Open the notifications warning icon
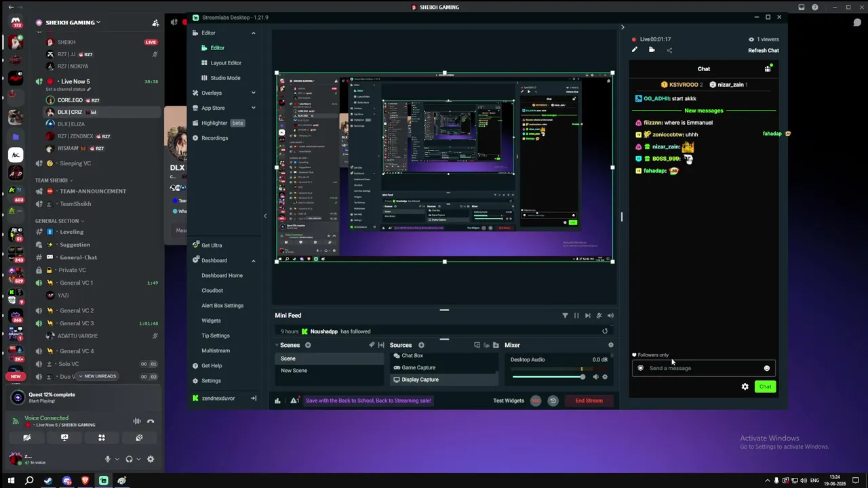 pyautogui.click(x=294, y=401)
